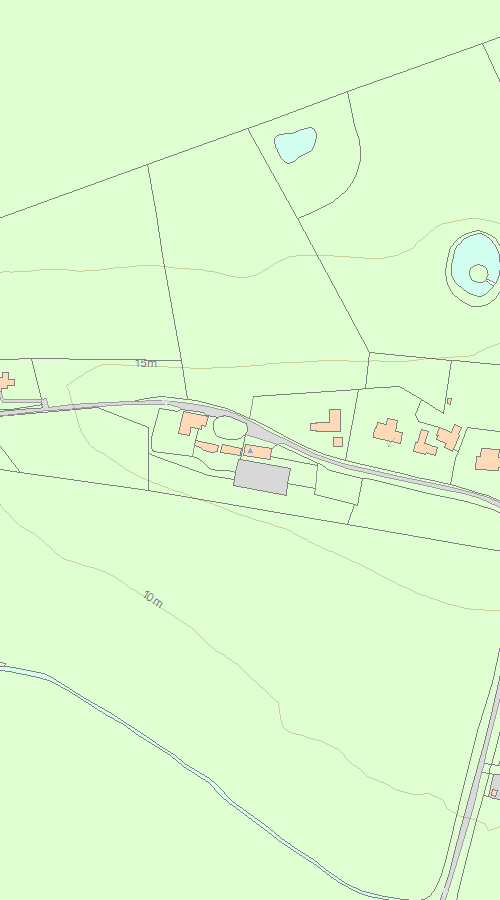Click the cross-shaped orange building at left edge
This screenshot has height=900, width=500.
(x=6, y=381)
